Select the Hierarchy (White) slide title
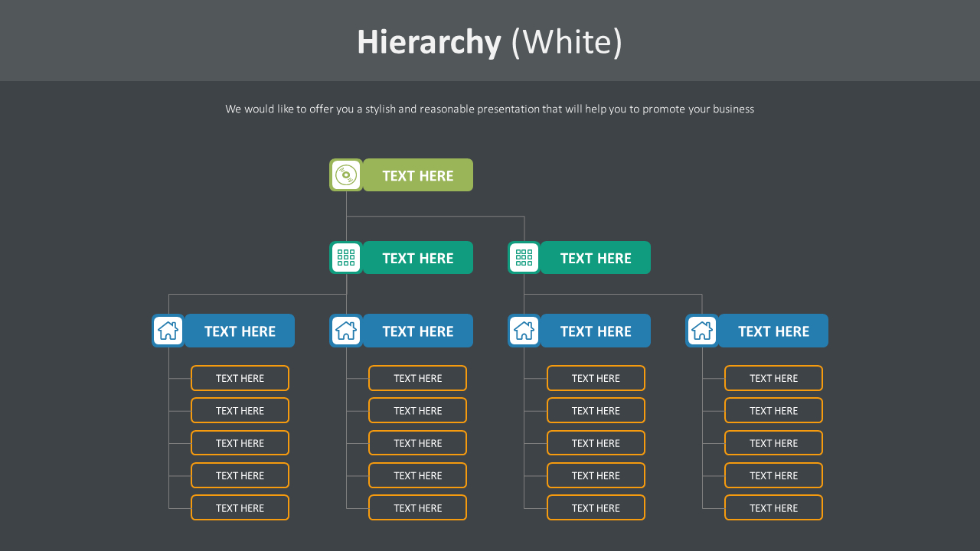 (x=490, y=41)
